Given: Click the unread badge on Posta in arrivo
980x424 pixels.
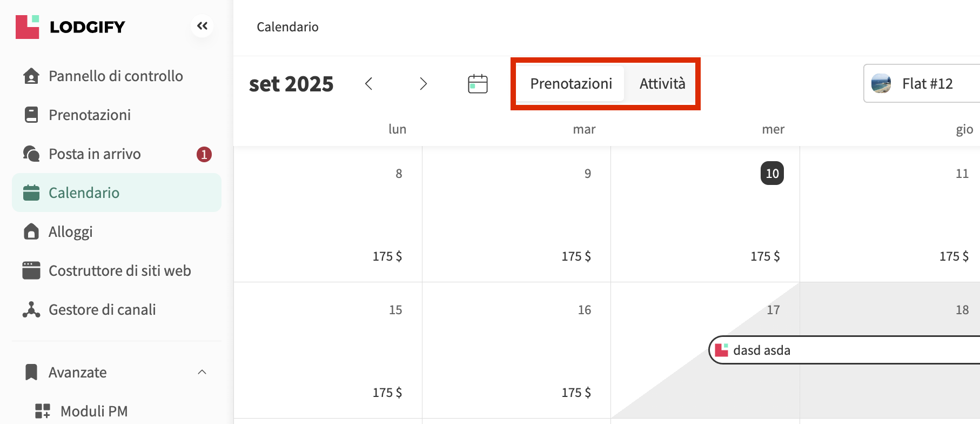Looking at the screenshot, I should 204,155.
